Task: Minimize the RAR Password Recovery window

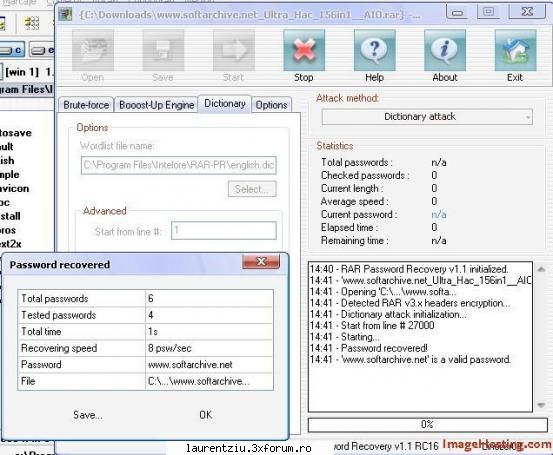Action: pyautogui.click(x=458, y=13)
